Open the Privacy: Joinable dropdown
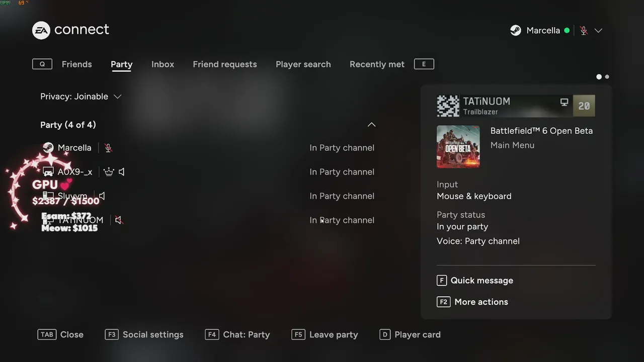The height and width of the screenshot is (362, 644). pyautogui.click(x=81, y=97)
